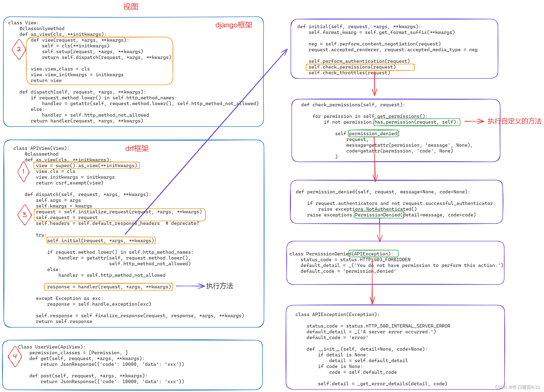Click 'raise exceptions.PermissionDenied(detail=message, code=code)' line

click(x=392, y=215)
